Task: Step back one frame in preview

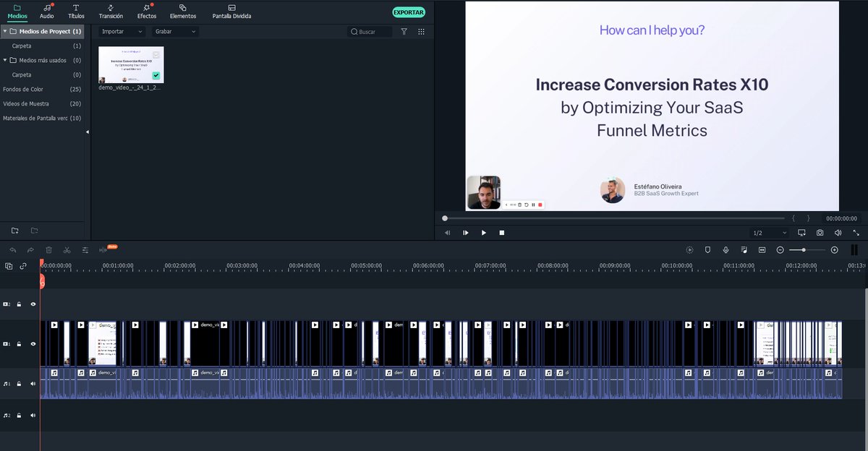Action: click(447, 233)
